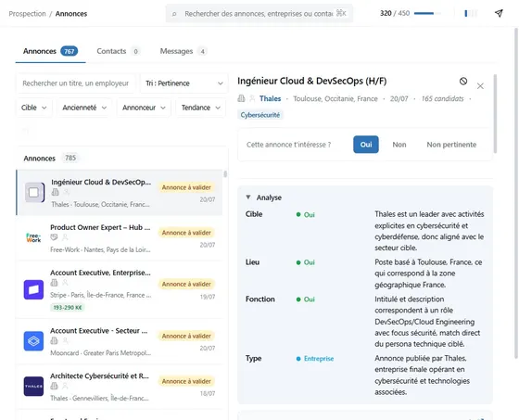Open the Account Executive, Enterprise listing
Screen dimensions: 519x420
(120, 289)
